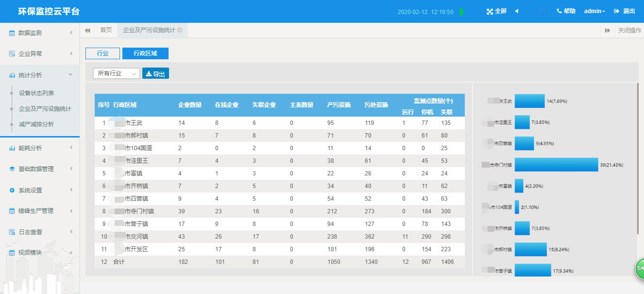The height and width of the screenshot is (294, 644).
Task: Click the 导出 export button
Action: pos(155,74)
